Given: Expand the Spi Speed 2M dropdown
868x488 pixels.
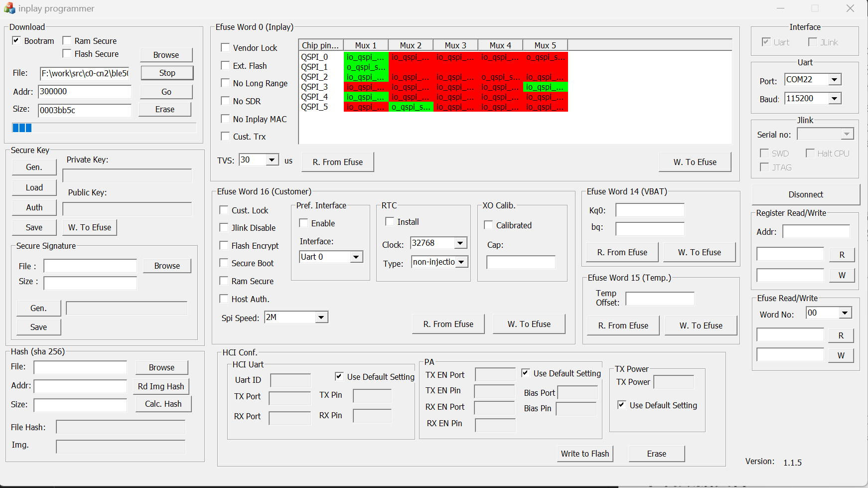Looking at the screenshot, I should [321, 318].
